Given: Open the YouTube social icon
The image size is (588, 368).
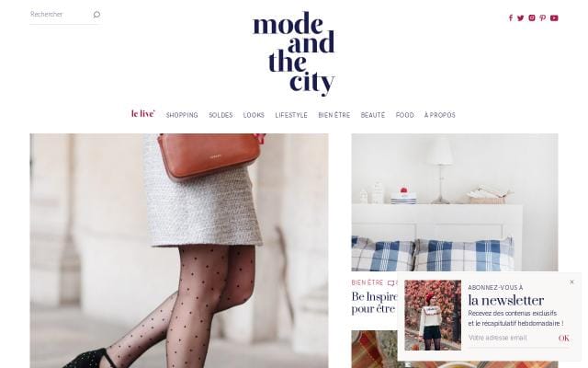Looking at the screenshot, I should point(554,18).
